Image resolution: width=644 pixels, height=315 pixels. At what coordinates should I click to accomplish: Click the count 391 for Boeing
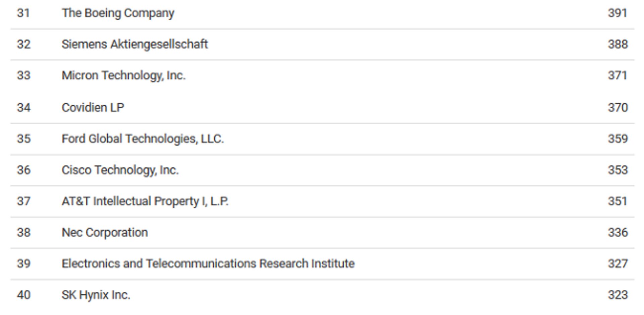pyautogui.click(x=618, y=13)
